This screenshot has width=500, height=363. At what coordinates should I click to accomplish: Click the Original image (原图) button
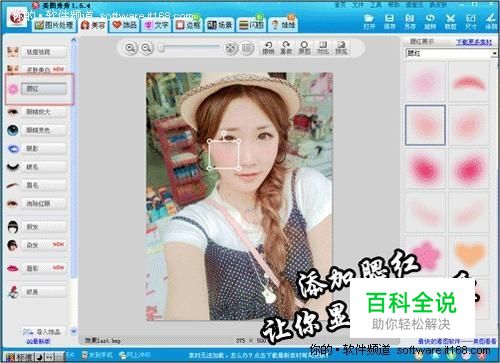304,48
